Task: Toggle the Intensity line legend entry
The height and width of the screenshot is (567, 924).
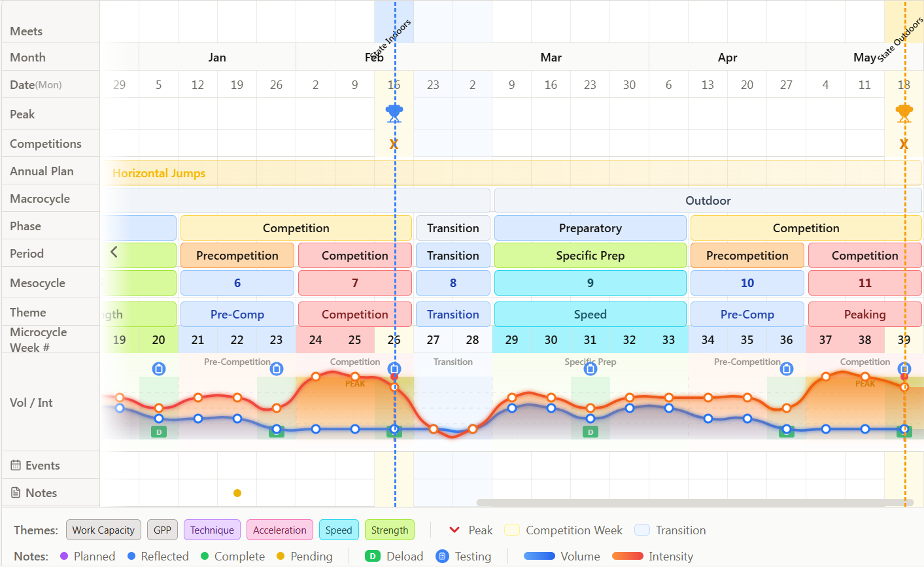Action: click(x=653, y=557)
